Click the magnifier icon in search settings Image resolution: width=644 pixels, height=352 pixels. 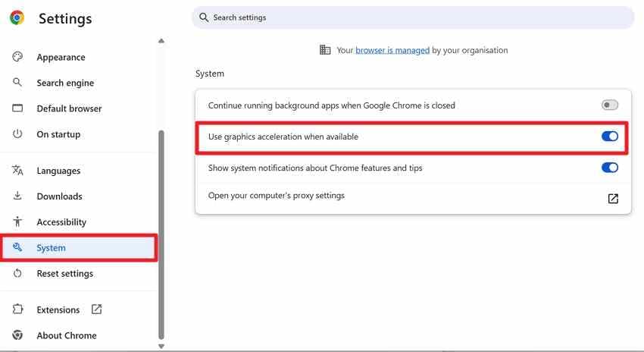[204, 17]
